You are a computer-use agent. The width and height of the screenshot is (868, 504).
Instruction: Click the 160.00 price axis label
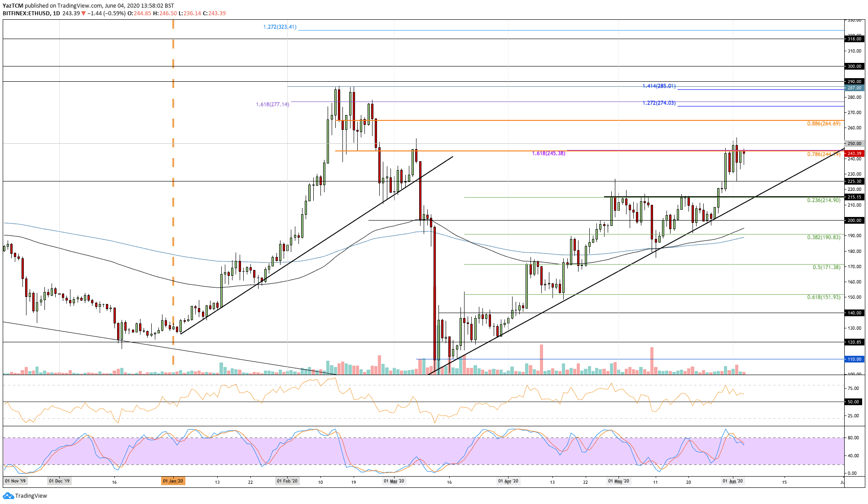[x=854, y=282]
